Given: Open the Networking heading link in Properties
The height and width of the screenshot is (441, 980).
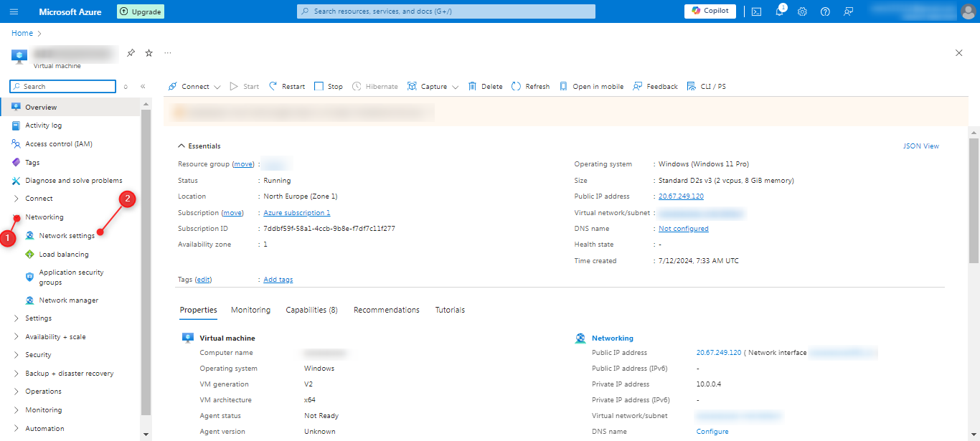Looking at the screenshot, I should coord(613,338).
